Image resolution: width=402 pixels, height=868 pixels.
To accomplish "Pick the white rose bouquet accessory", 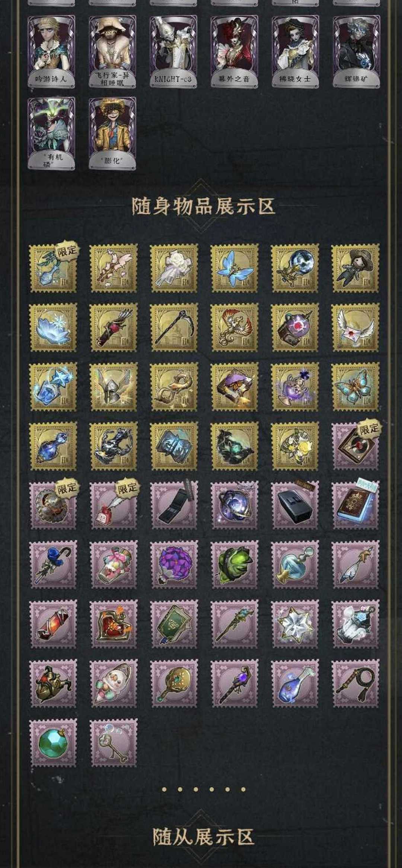I will click(174, 268).
